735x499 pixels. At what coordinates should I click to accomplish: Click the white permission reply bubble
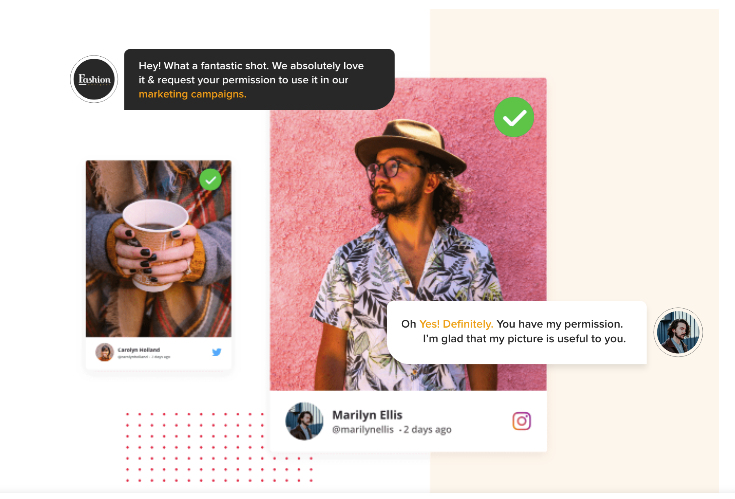tap(517, 332)
